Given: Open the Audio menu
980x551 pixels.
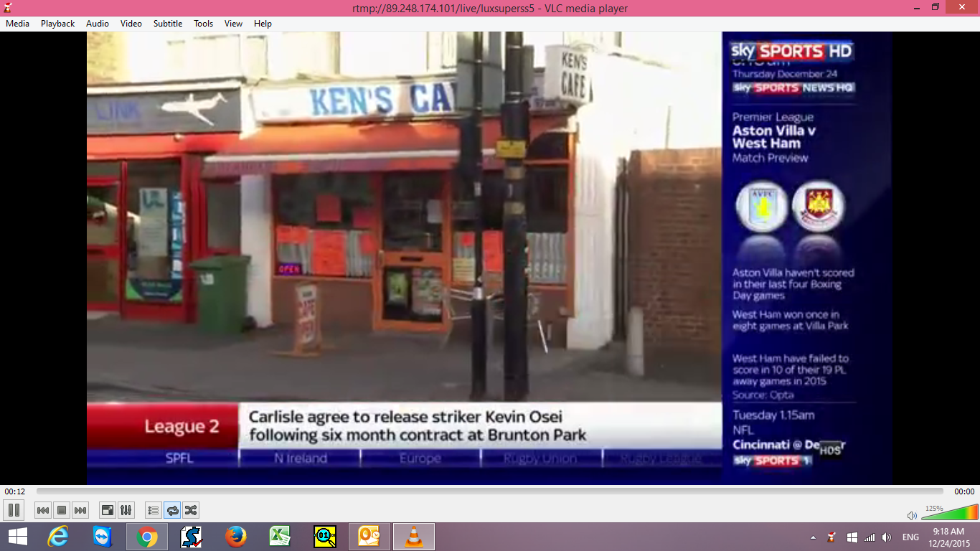Looking at the screenshot, I should [98, 24].
